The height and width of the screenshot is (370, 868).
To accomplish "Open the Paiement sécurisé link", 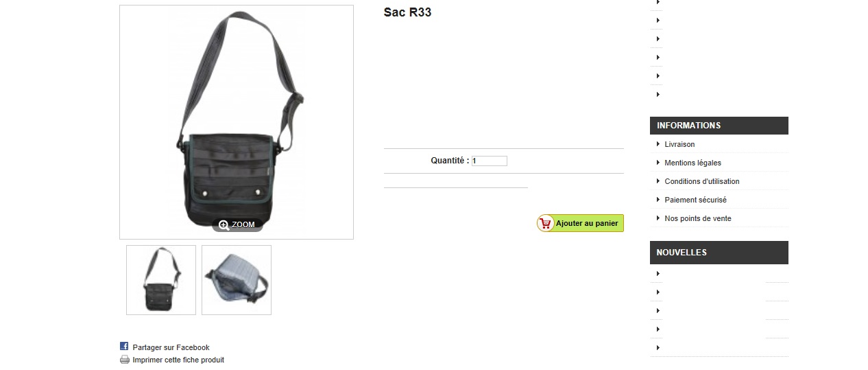I will pyautogui.click(x=695, y=200).
